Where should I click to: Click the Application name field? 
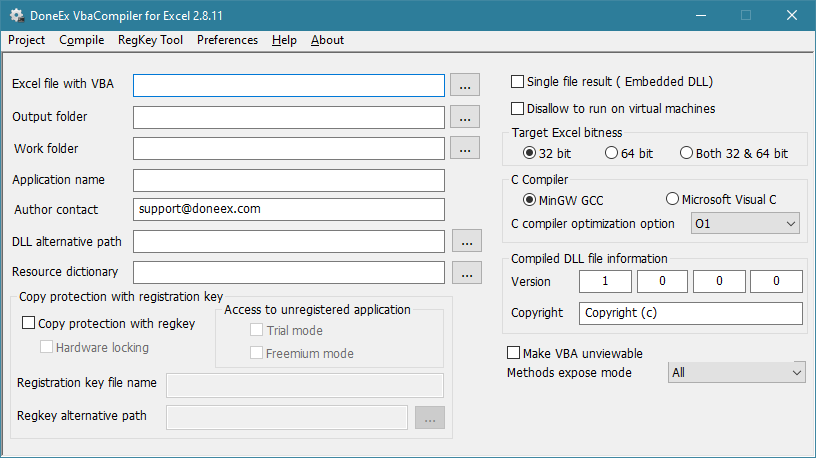(x=289, y=180)
